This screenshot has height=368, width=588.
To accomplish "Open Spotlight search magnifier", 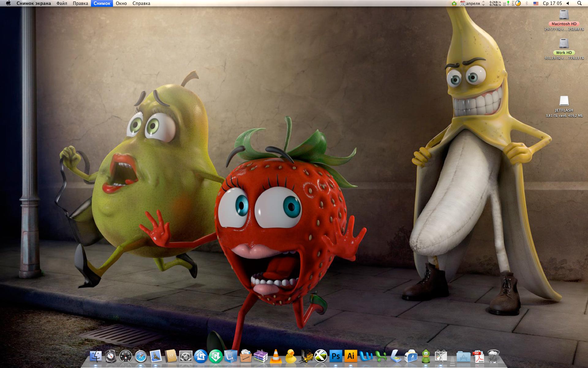I will pos(579,3).
